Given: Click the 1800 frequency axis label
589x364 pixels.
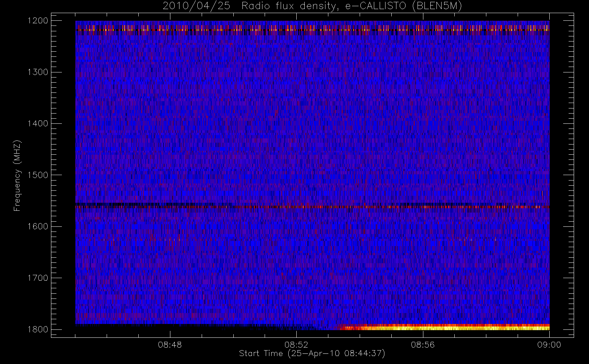Looking at the screenshot, I should point(38,329).
